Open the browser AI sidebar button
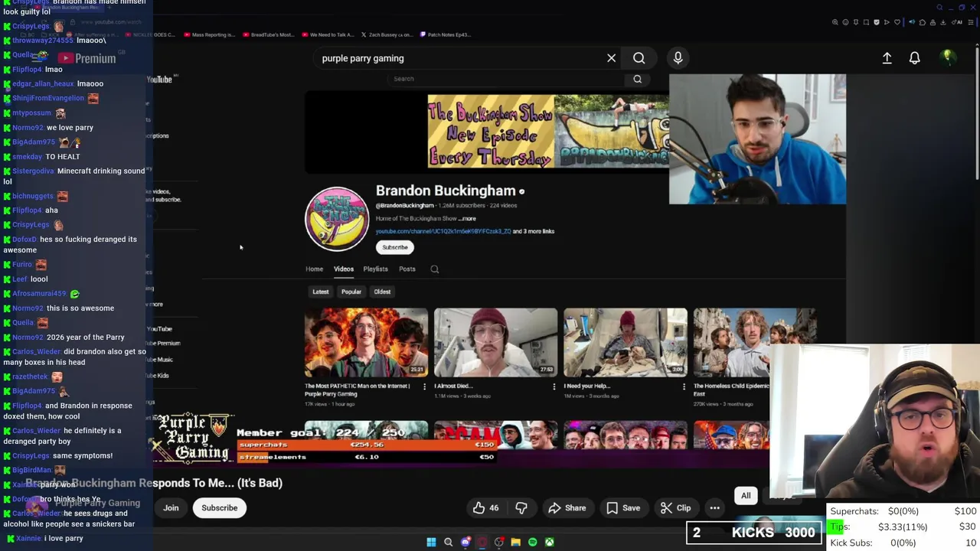Image resolution: width=980 pixels, height=551 pixels. [x=957, y=22]
